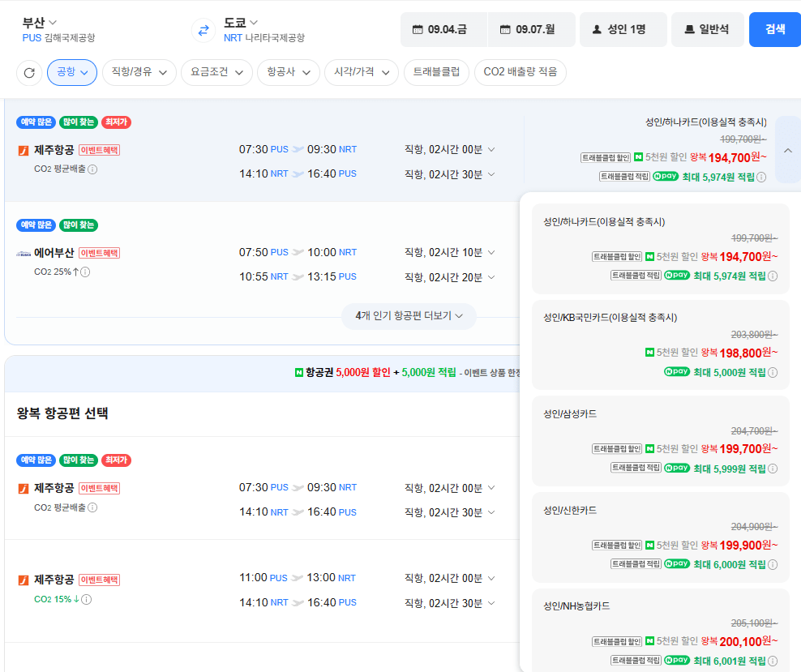The width and height of the screenshot is (801, 672).
Task: Click Npay badge in 삼성카드 fare card
Action: coord(677,468)
